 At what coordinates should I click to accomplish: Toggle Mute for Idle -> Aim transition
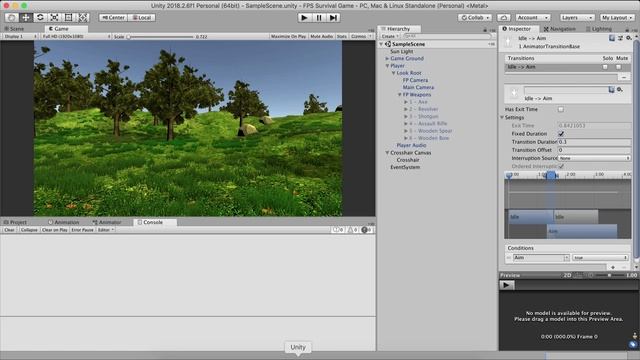point(619,67)
